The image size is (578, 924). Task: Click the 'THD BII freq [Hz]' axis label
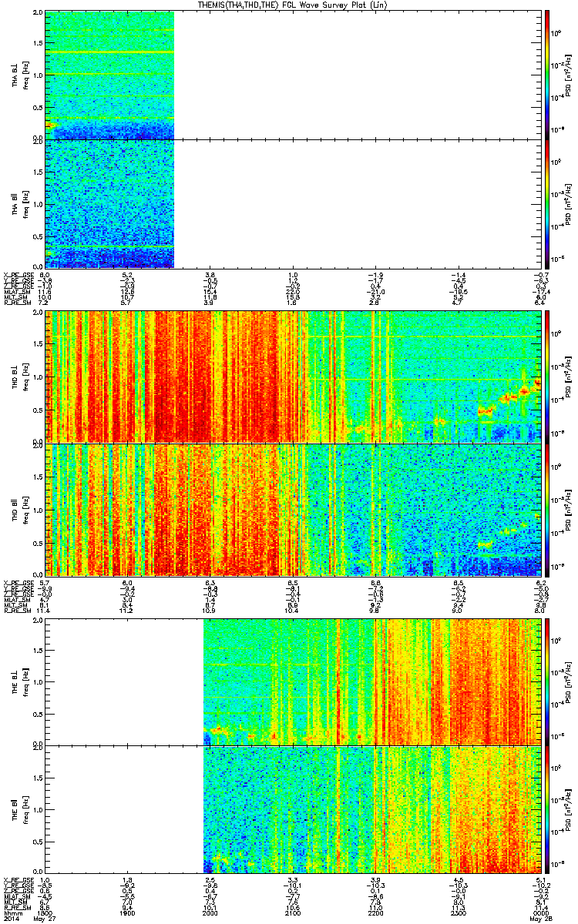pos(20,509)
